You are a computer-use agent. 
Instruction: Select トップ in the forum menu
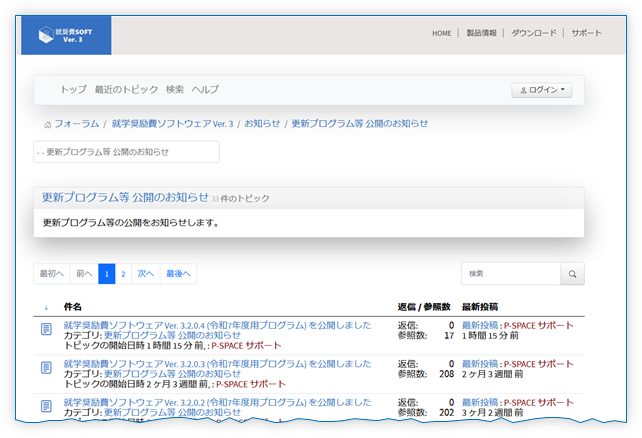tap(74, 89)
